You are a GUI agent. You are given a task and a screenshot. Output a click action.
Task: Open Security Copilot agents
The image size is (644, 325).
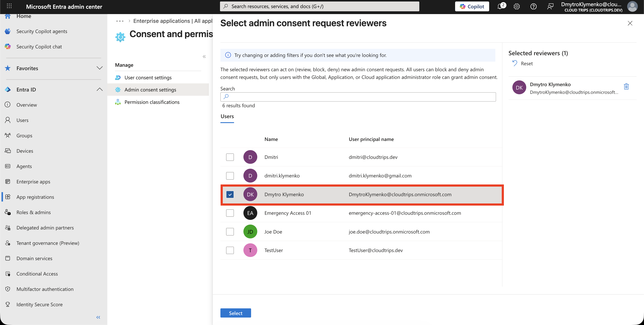pyautogui.click(x=42, y=31)
